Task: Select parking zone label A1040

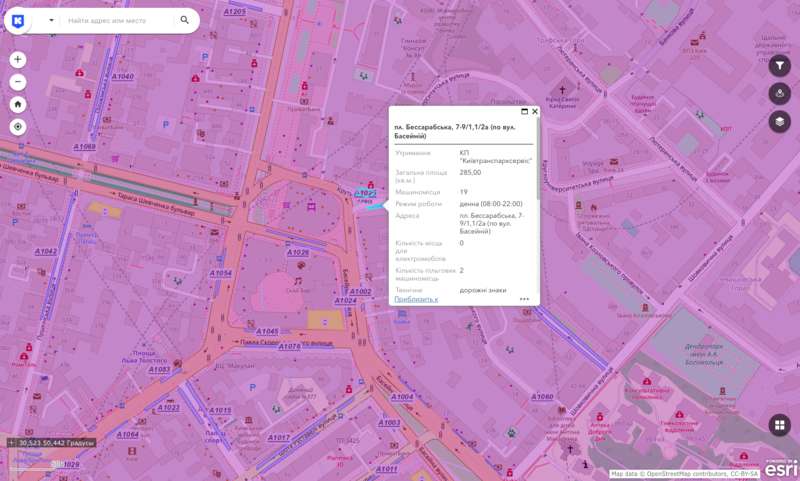Action: click(x=122, y=77)
